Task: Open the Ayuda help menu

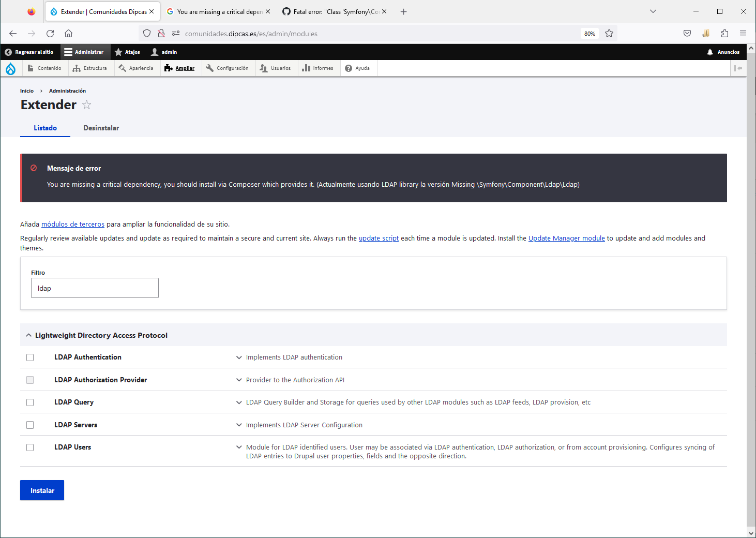Action: pyautogui.click(x=357, y=68)
